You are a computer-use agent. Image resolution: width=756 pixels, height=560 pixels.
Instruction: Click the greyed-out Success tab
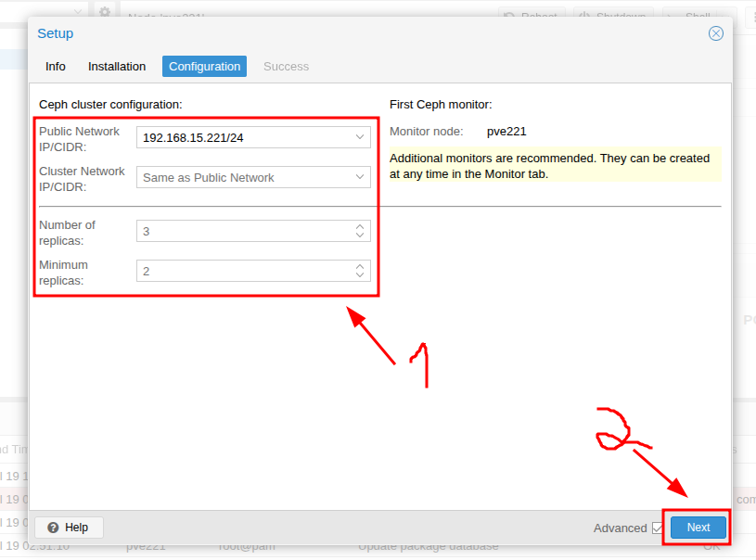286,67
